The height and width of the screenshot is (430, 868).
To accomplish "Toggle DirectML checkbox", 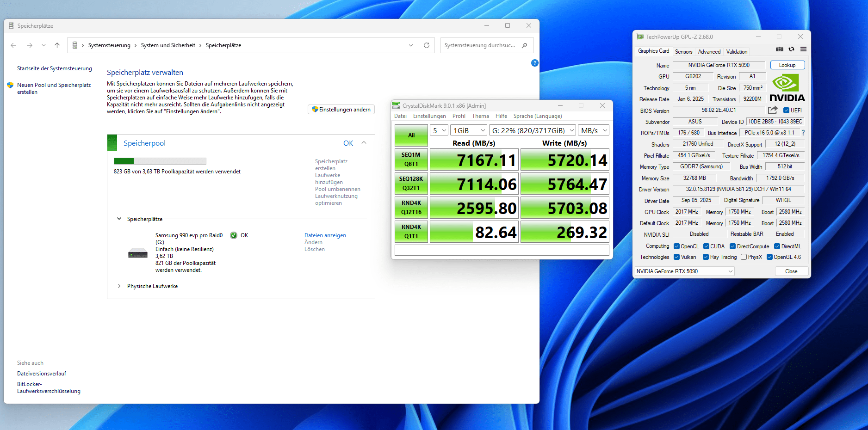I will point(777,246).
